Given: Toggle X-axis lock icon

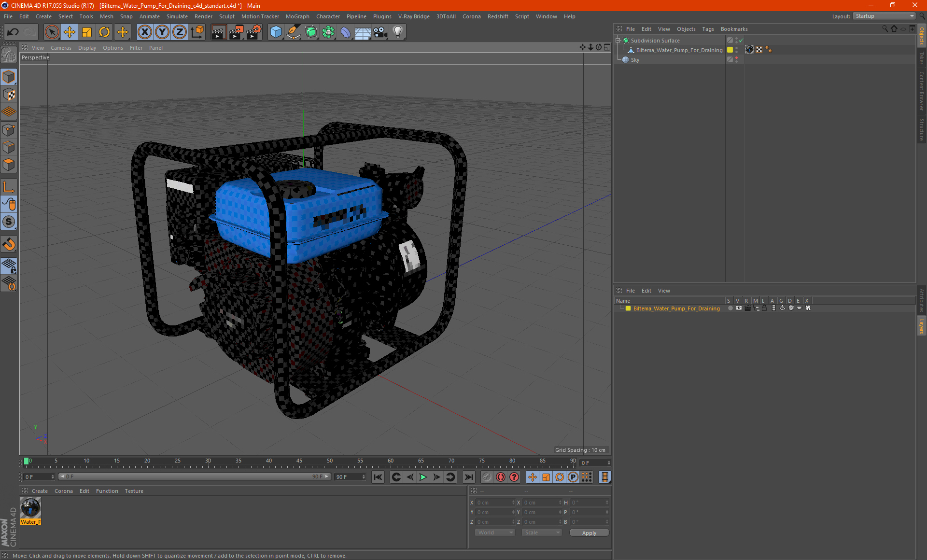Looking at the screenshot, I should point(144,32).
